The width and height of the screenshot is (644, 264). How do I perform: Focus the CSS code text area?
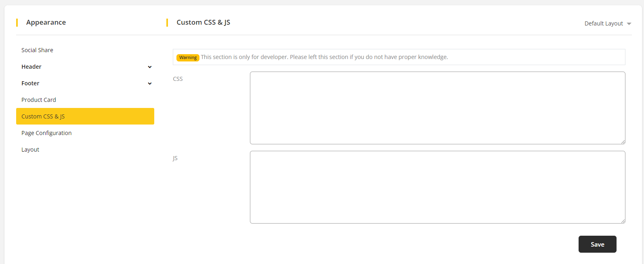437,108
